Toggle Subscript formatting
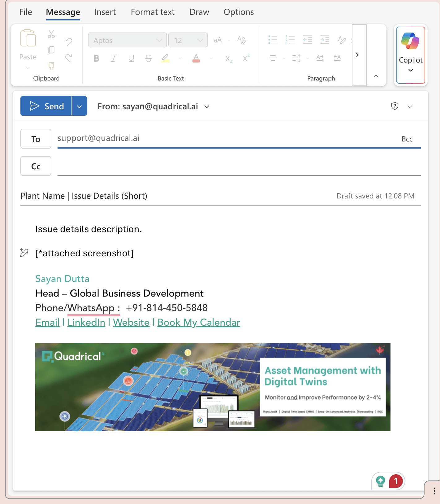 (229, 59)
